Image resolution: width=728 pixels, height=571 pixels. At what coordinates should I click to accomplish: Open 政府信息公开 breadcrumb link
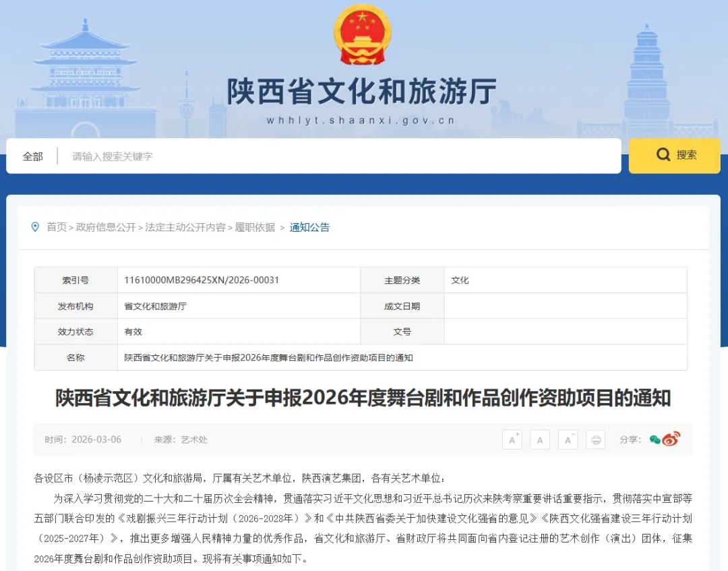(106, 228)
